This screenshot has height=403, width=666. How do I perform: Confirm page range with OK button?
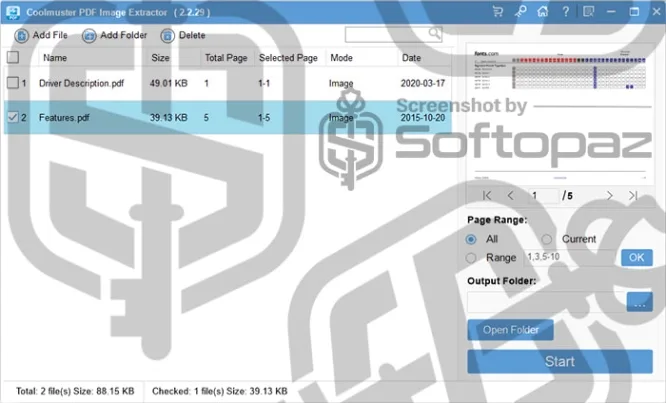(x=637, y=257)
